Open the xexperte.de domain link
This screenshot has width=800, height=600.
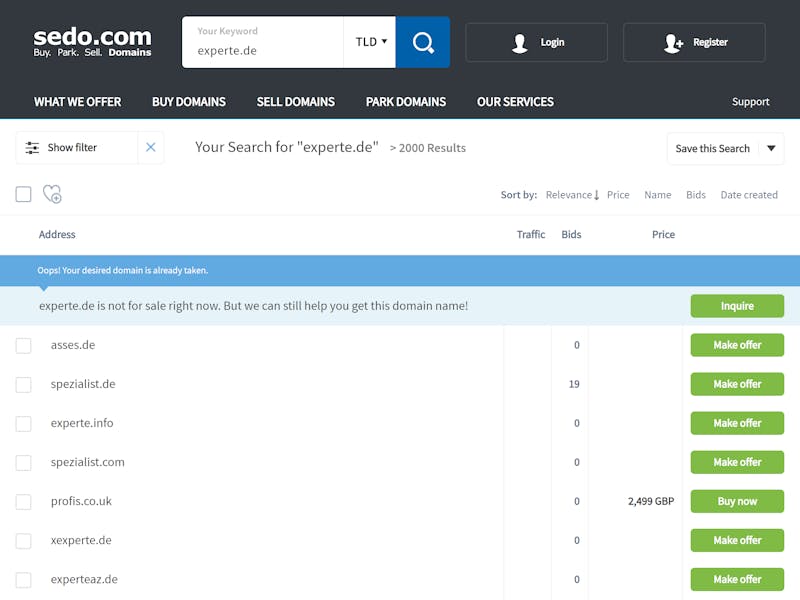pyautogui.click(x=81, y=540)
